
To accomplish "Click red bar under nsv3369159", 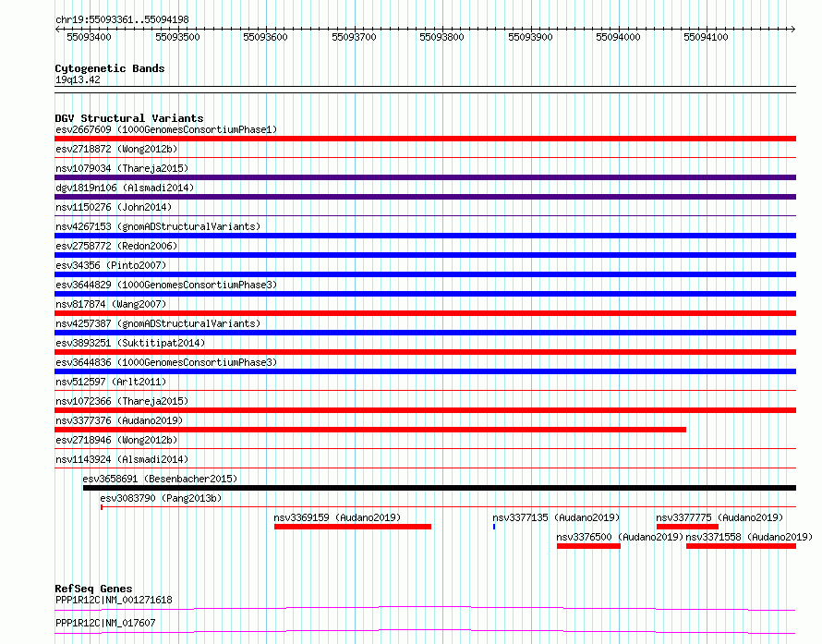I will coord(353,527).
